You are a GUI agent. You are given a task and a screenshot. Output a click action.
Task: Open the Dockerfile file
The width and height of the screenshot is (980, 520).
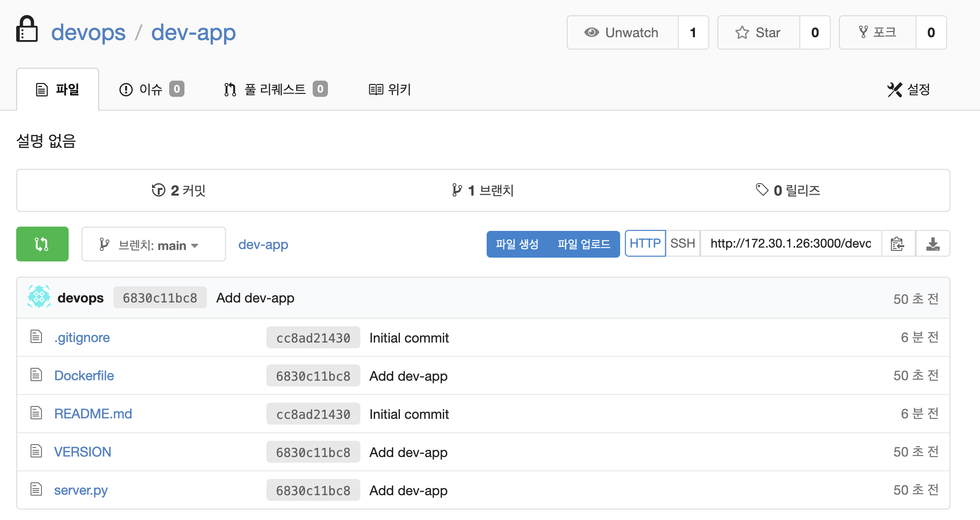click(84, 375)
